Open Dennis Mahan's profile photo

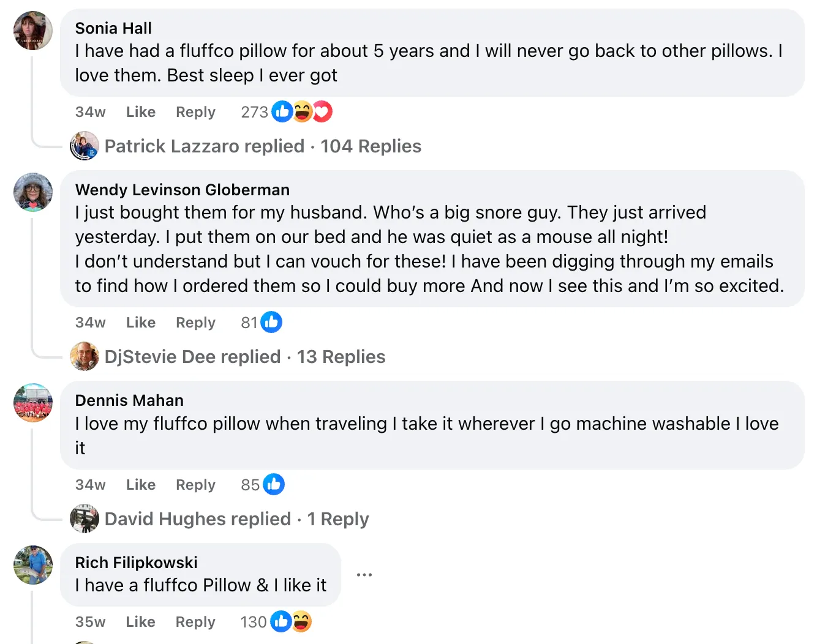[33, 403]
